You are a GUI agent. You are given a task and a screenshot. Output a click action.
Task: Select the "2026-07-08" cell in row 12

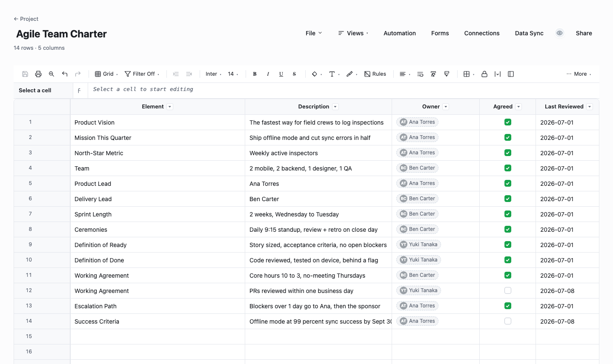click(567, 291)
